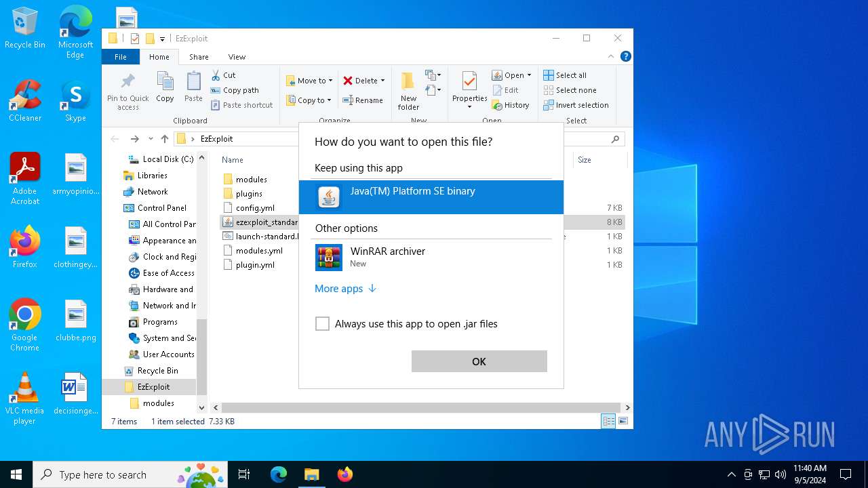Open the Delete dropdown arrow
This screenshot has width=868, height=488.
[x=382, y=81]
